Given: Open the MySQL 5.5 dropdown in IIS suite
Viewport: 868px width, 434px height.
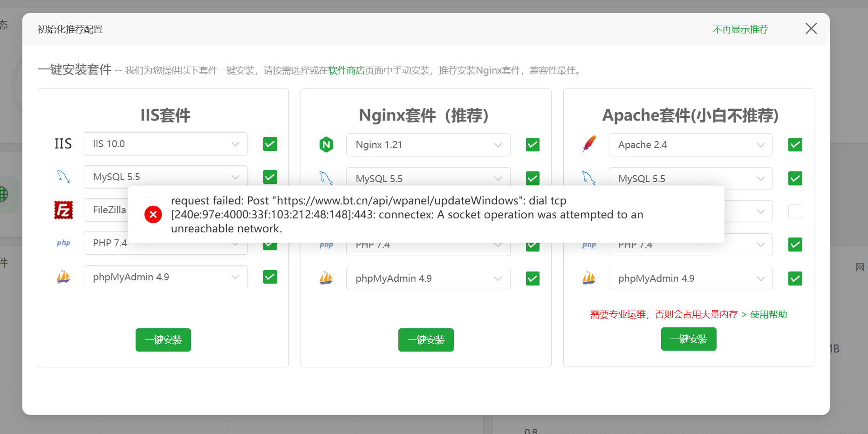Looking at the screenshot, I should 166,177.
